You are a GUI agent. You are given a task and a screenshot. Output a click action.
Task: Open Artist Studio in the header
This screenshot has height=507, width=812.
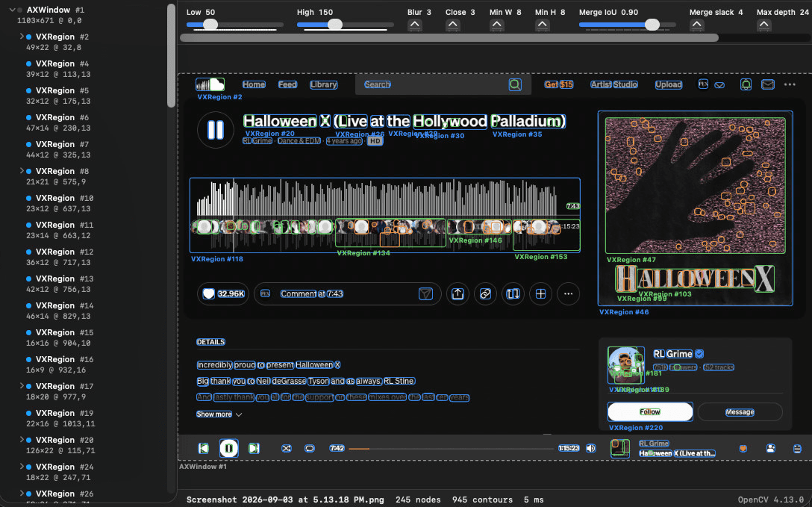point(614,84)
